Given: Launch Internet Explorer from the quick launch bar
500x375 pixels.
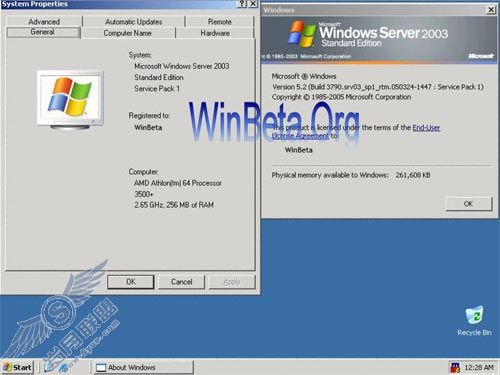Looking at the screenshot, I should (63, 367).
